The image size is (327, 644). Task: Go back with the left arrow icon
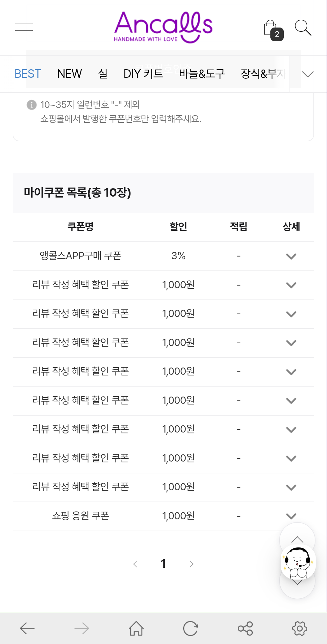(27, 629)
